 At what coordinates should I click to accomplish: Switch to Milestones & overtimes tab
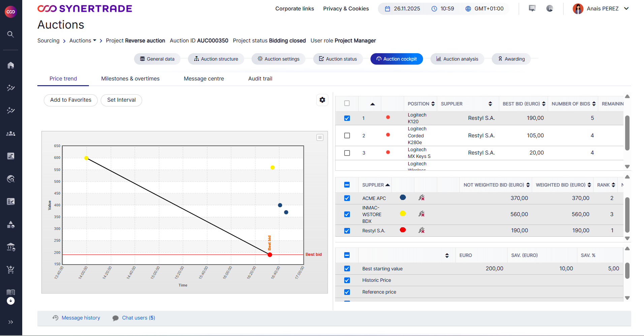point(130,78)
